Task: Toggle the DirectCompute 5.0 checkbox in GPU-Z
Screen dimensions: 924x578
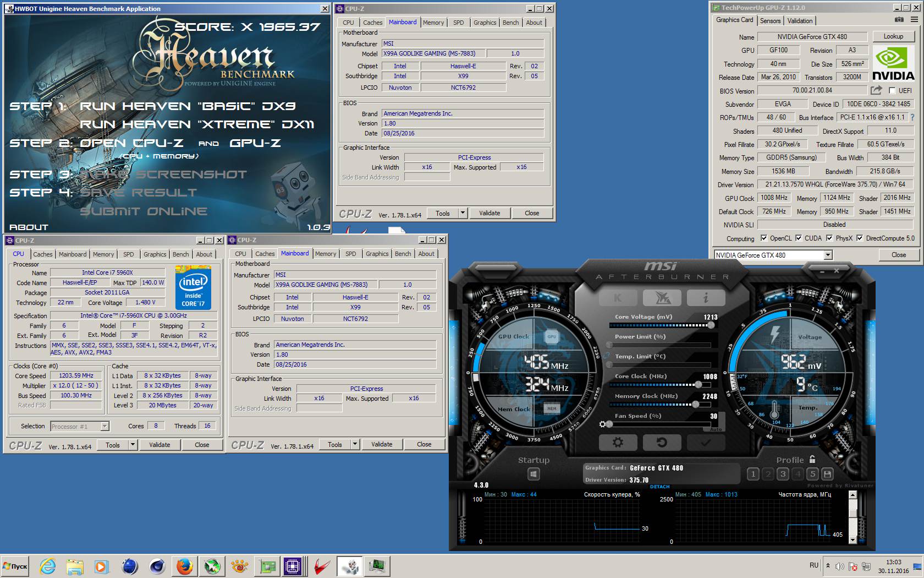Action: [x=860, y=238]
